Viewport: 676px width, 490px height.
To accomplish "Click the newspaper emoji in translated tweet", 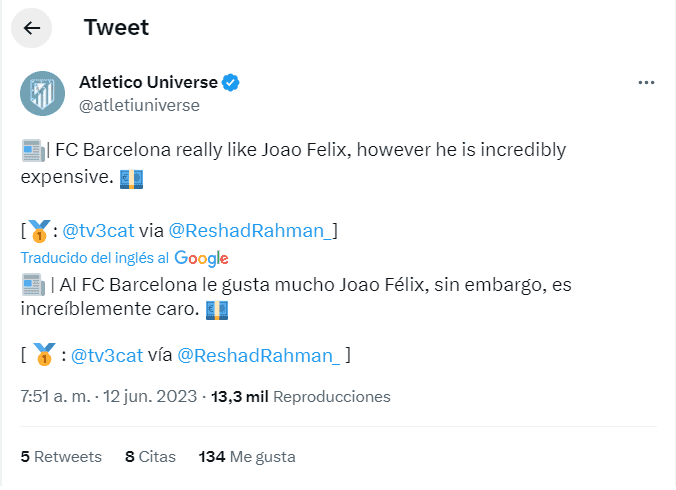I will [32, 286].
